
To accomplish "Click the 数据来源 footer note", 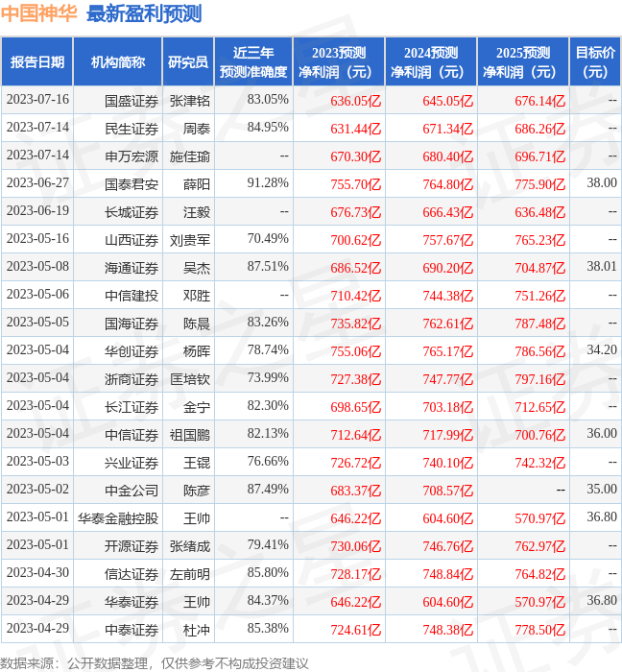I will [155, 663].
